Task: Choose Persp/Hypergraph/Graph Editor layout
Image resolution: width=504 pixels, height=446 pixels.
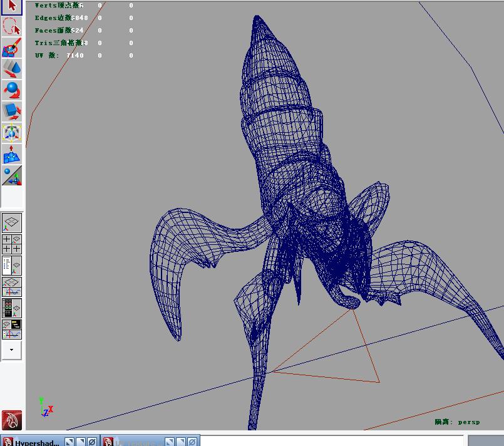Action: (x=12, y=329)
